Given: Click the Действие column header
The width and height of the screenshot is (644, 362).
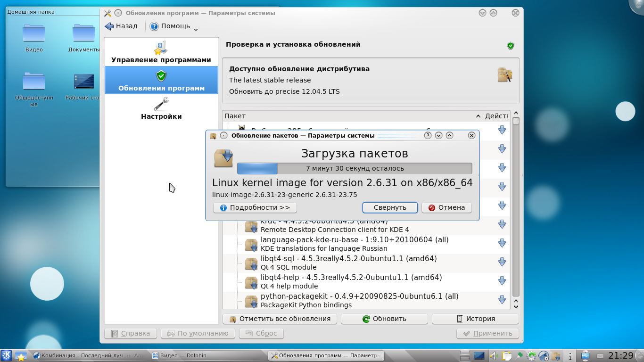Looking at the screenshot, I should pos(497,116).
